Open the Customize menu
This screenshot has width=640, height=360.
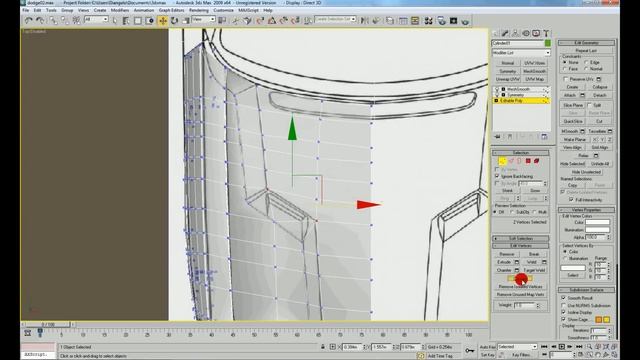click(223, 10)
